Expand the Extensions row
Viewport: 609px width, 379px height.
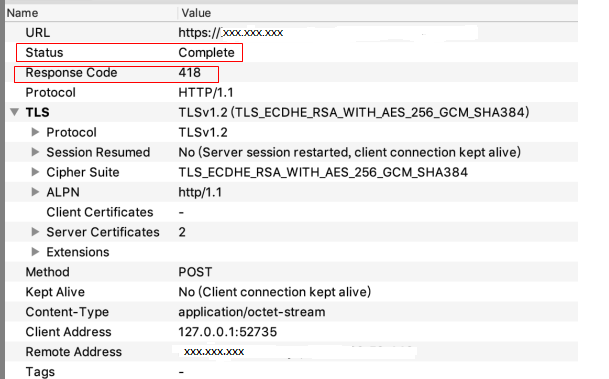point(35,252)
